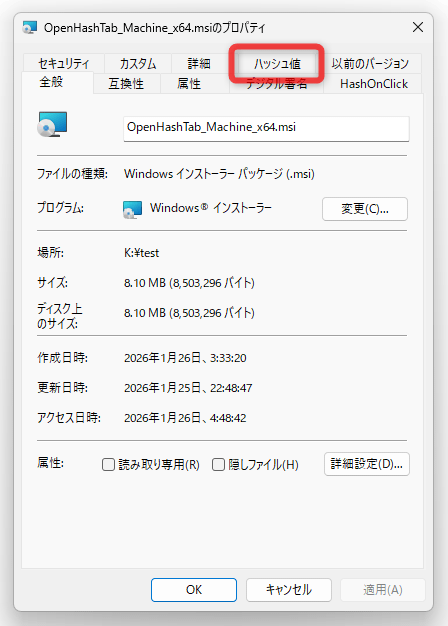This screenshot has width=448, height=626.
Task: Select the ハッシュ値 tab
Action: [277, 63]
